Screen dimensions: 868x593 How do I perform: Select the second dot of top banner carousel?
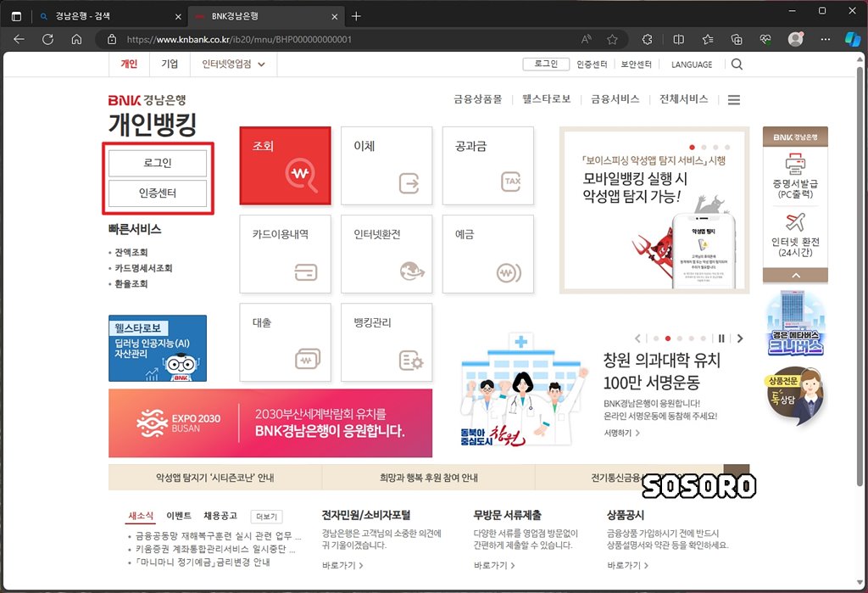(x=704, y=148)
